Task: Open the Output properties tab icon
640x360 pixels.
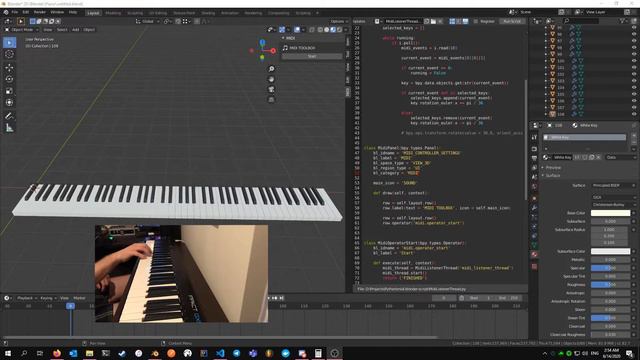Action: tap(534, 158)
